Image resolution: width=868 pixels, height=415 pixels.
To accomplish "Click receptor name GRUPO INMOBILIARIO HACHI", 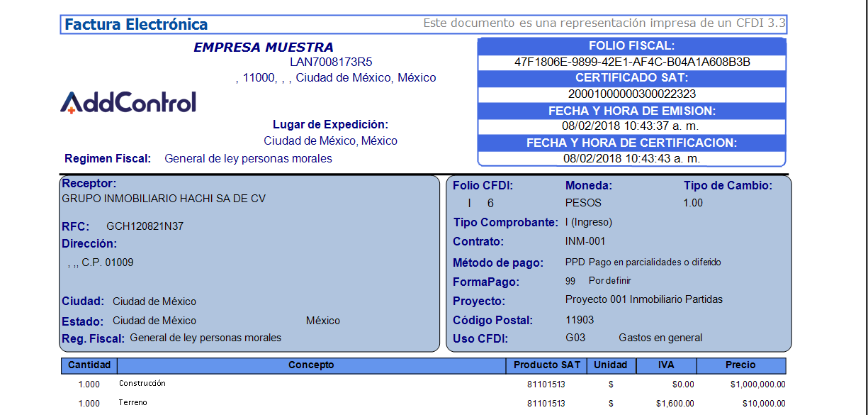I will 164,199.
